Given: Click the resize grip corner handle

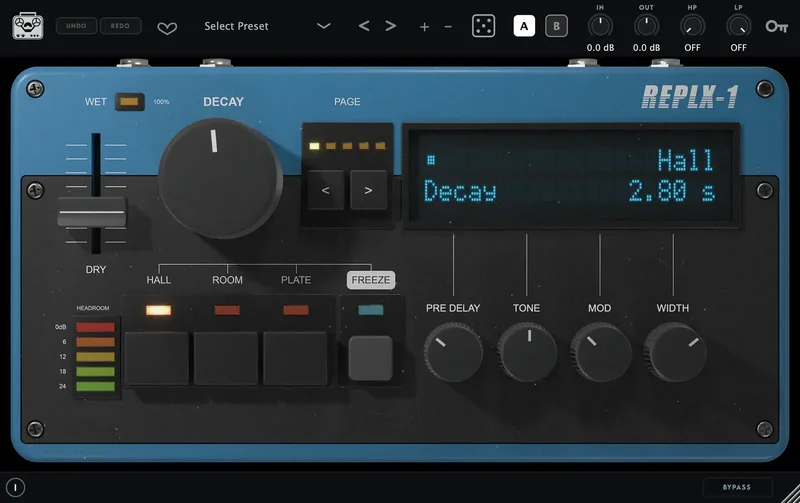Looking at the screenshot, I should 791,494.
